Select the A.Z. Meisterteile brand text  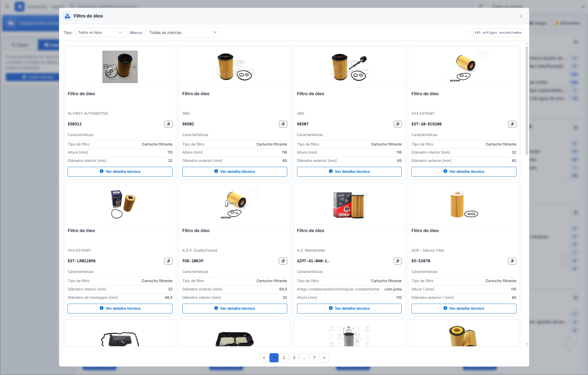pyautogui.click(x=311, y=250)
